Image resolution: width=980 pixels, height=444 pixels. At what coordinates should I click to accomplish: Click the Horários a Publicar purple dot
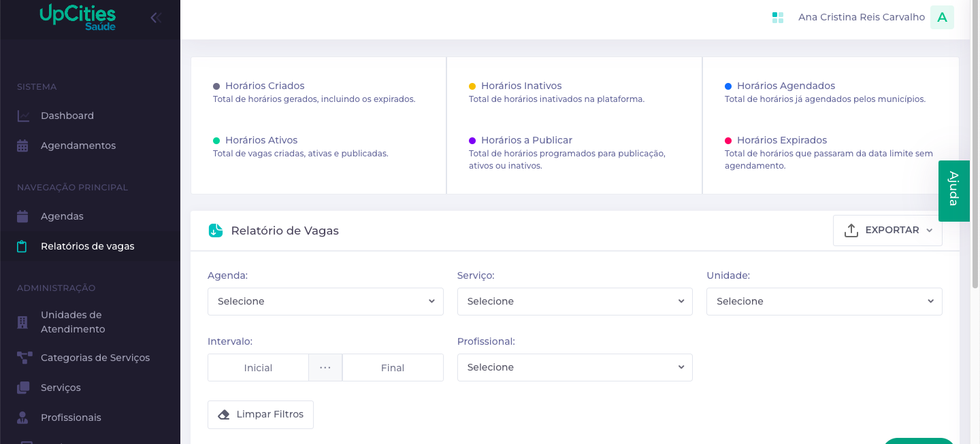pos(472,141)
